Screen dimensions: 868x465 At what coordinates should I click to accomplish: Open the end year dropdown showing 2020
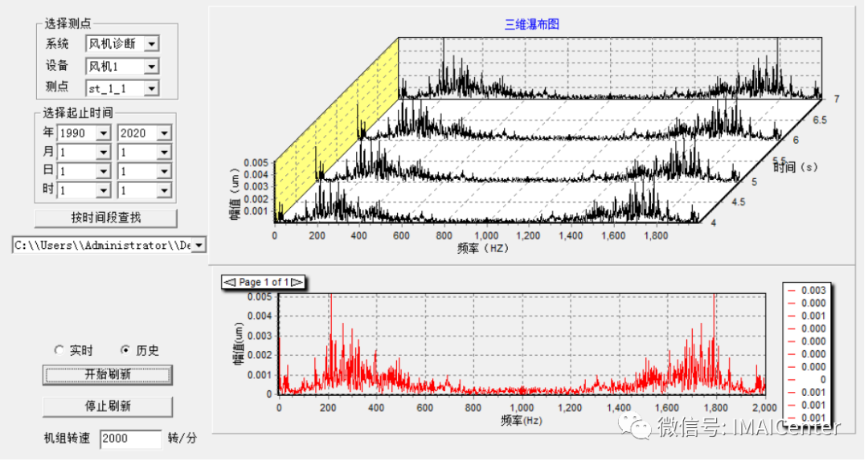[164, 133]
